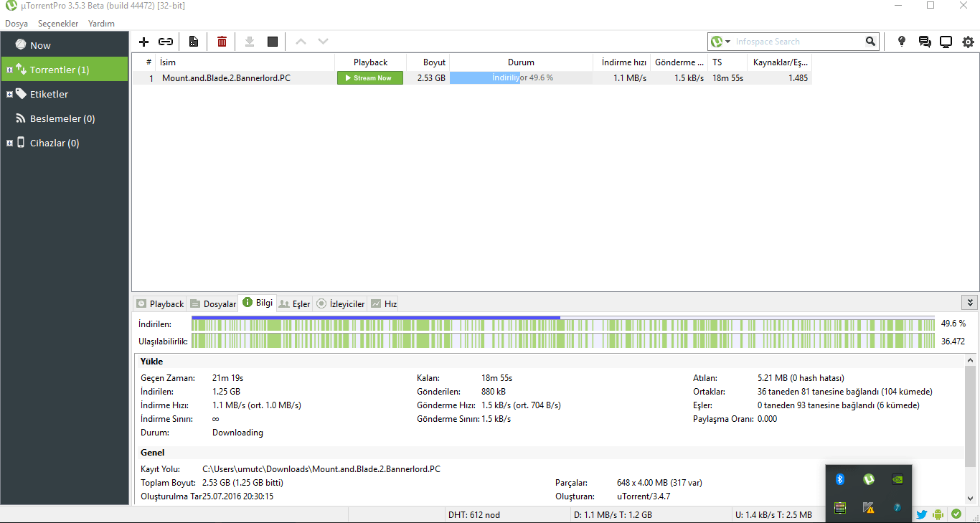980x523 pixels.
Task: Click colored grid icon in tray
Action: pyautogui.click(x=840, y=508)
